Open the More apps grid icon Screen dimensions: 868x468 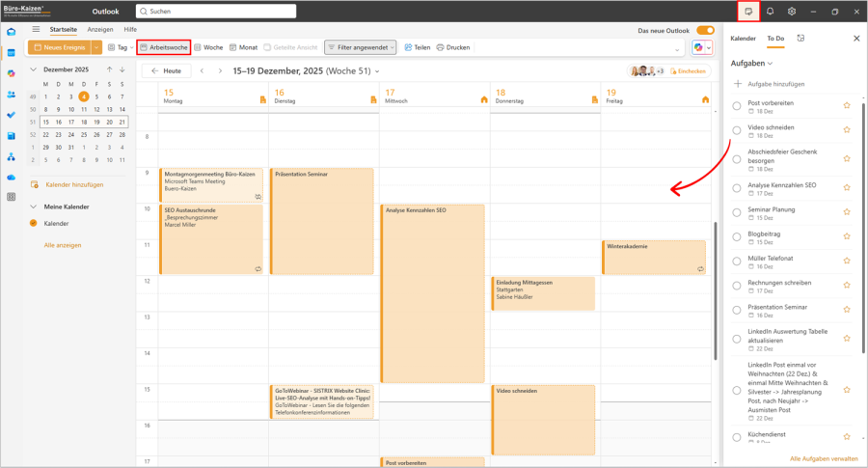point(11,197)
